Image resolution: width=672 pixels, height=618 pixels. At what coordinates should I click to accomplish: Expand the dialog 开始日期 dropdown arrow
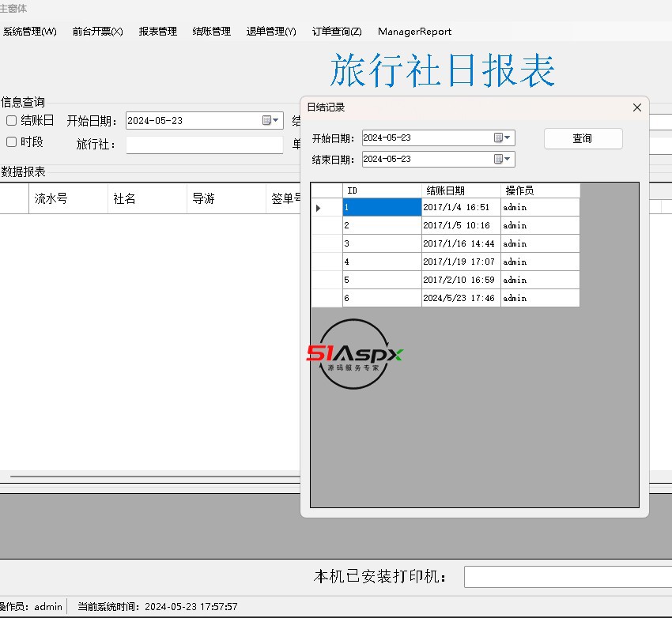tap(508, 138)
